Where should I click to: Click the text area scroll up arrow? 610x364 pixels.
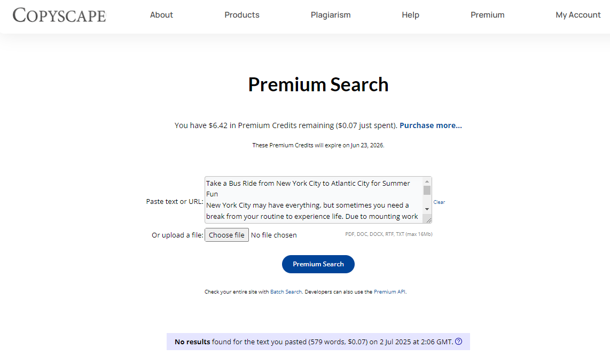(427, 181)
